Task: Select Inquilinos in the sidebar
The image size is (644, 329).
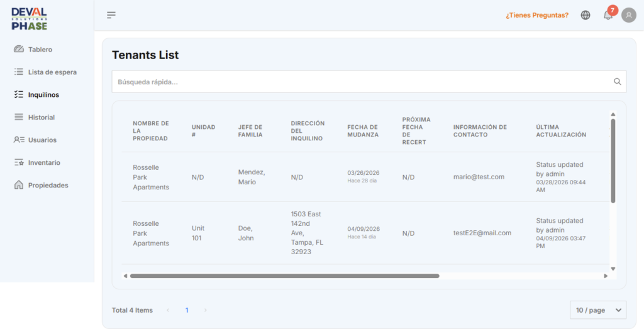Action: tap(43, 95)
